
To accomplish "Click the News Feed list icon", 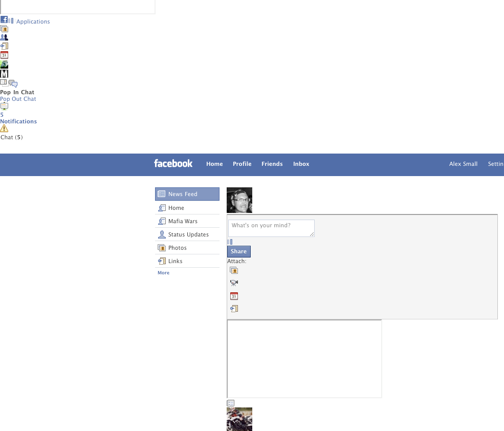I will coord(162,194).
